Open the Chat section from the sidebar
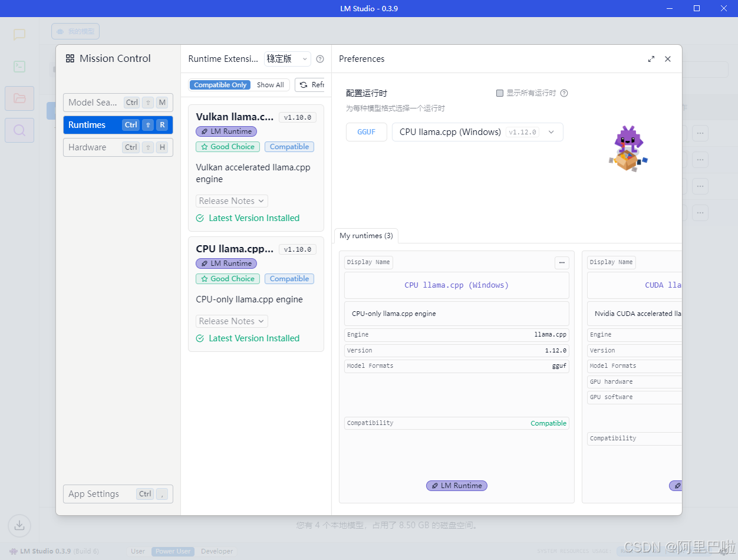The image size is (738, 560). [x=19, y=35]
